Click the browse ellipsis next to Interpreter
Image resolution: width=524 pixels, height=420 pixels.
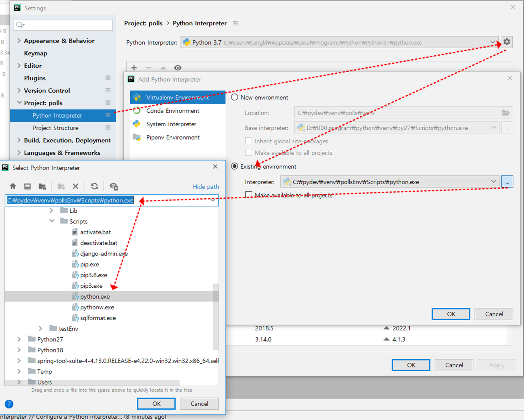click(x=507, y=182)
